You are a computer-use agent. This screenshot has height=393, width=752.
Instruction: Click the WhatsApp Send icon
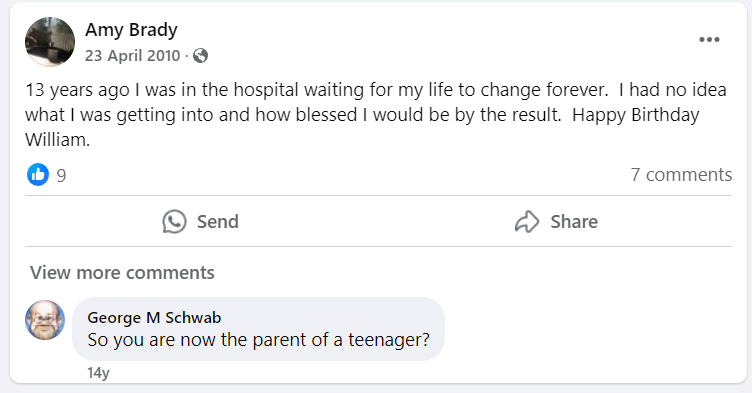174,222
